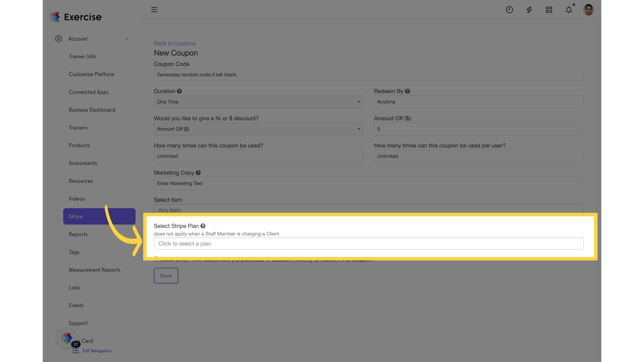Click the Save button
Screen dimensions: 644x362
(166, 276)
